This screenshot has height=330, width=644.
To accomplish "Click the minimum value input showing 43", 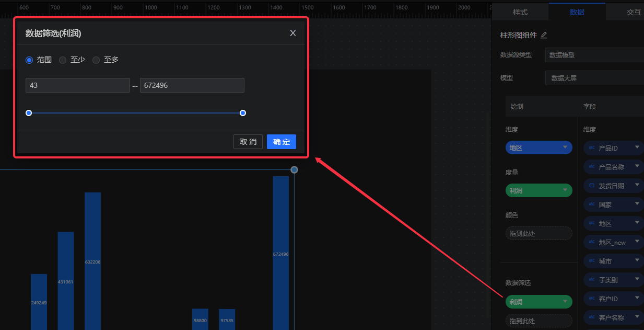I will [x=77, y=85].
